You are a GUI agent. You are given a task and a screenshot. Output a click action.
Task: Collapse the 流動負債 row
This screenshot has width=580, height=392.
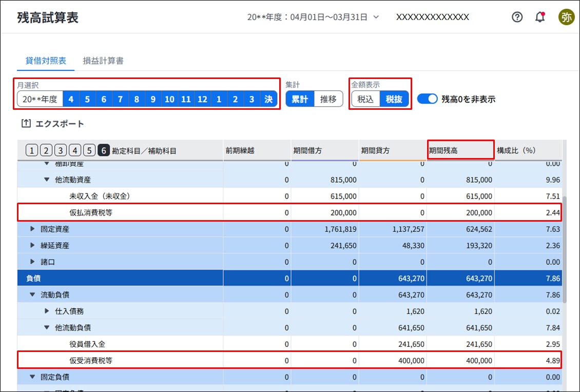click(32, 295)
